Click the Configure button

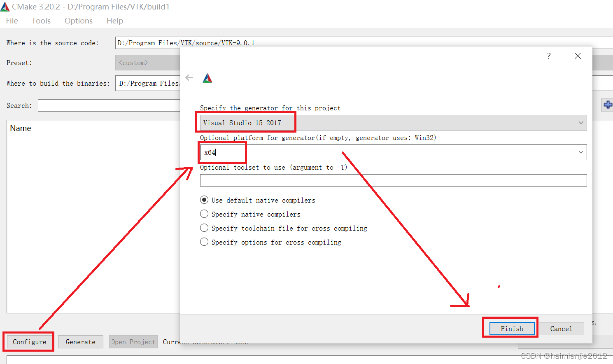click(x=29, y=342)
